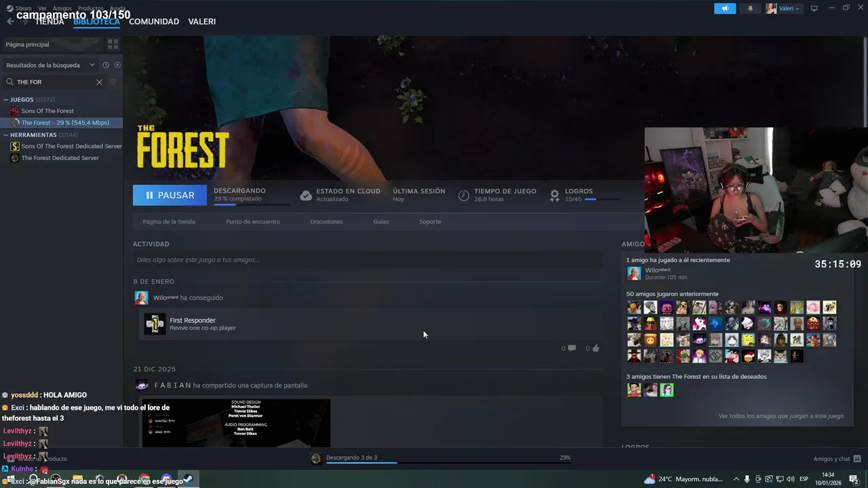
Task: Open the ESP language indicator
Action: 804,479
